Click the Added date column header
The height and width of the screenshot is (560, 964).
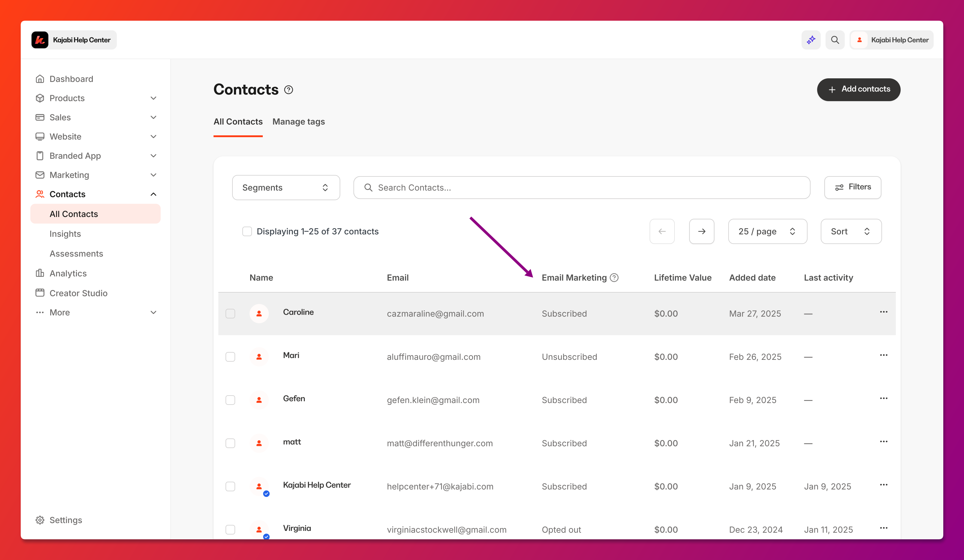[752, 278]
